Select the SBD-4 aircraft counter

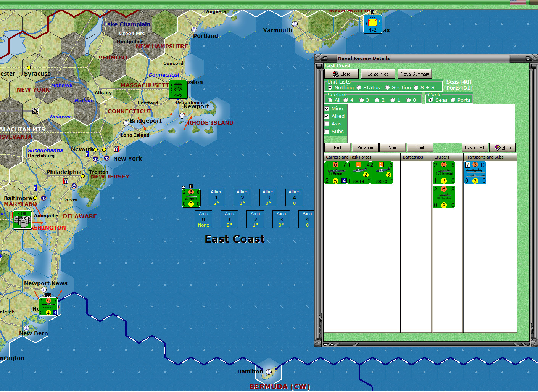tap(358, 172)
